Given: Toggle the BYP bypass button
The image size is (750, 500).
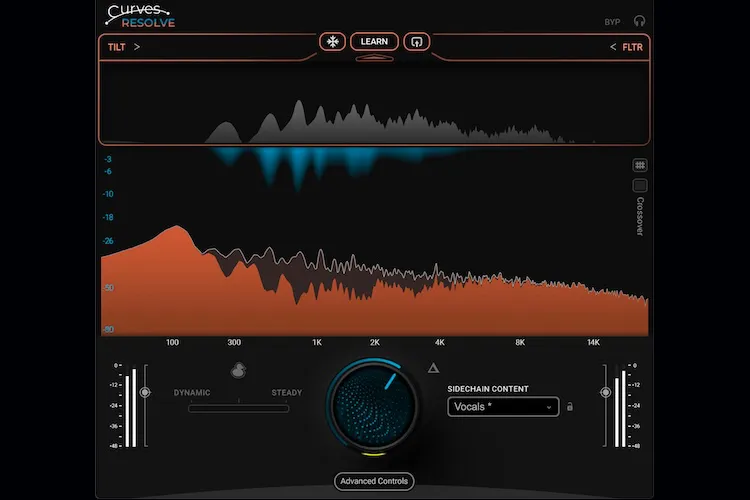Looking at the screenshot, I should point(612,22).
